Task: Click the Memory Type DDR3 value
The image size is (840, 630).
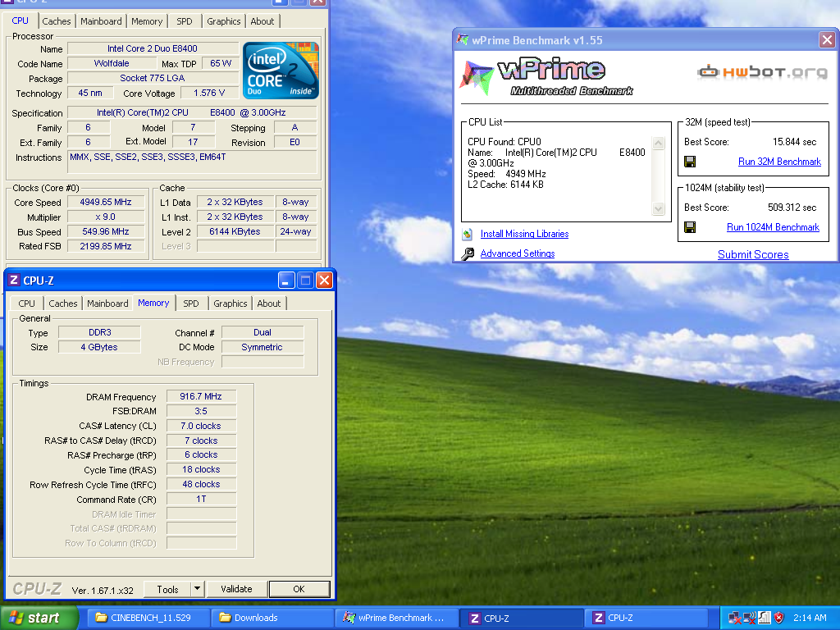Action: pyautogui.click(x=99, y=332)
